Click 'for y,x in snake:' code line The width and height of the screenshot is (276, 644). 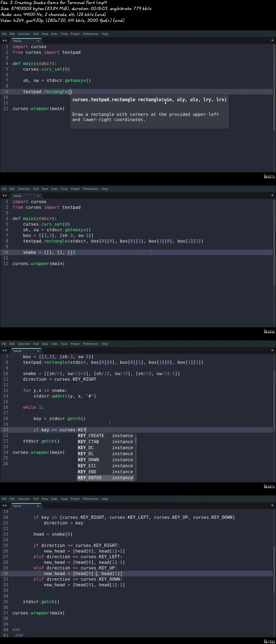click(x=45, y=391)
